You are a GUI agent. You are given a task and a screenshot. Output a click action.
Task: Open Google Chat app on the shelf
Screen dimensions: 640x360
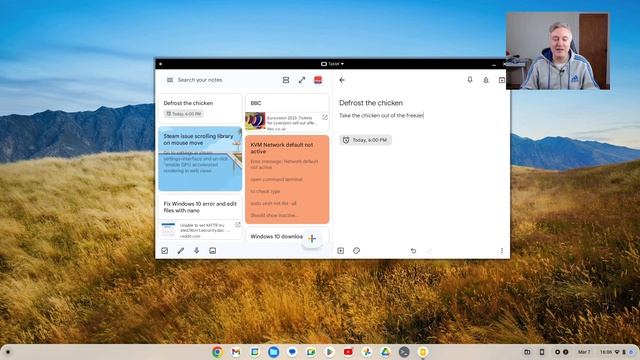pos(292,352)
